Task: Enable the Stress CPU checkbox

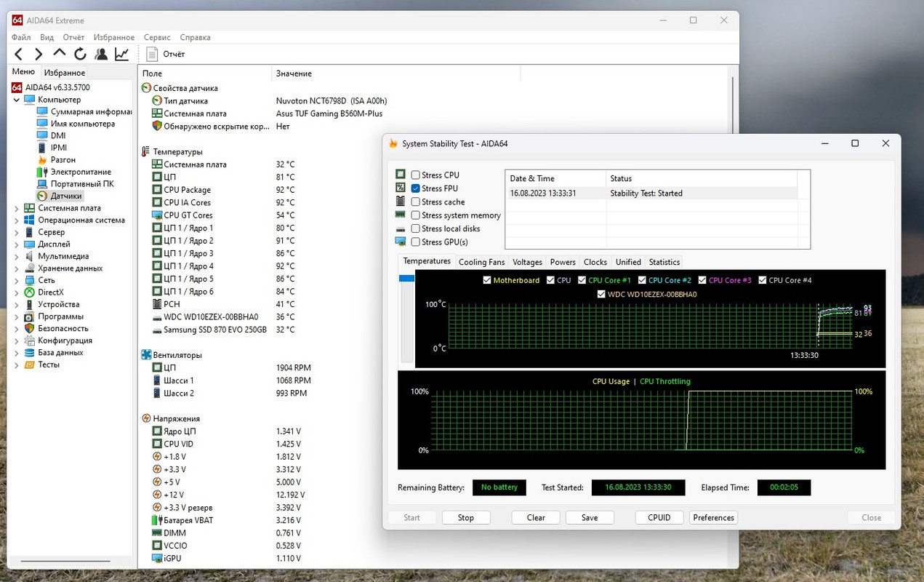Action: coord(416,175)
